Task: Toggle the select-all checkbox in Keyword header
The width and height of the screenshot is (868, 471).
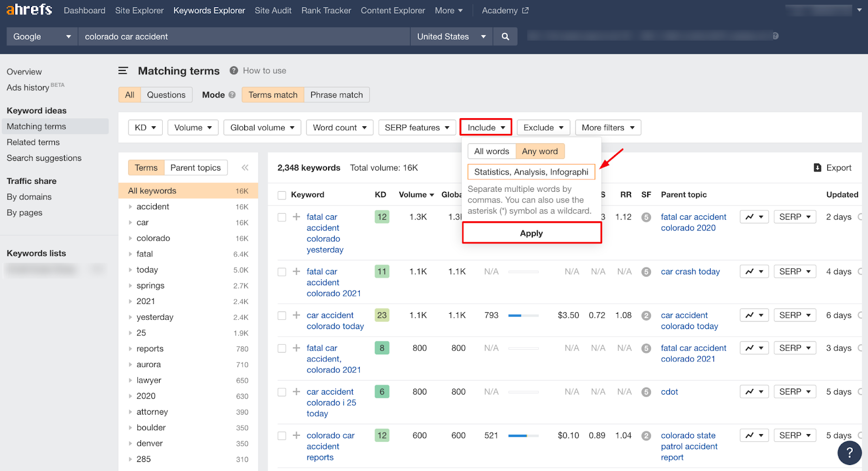Action: (282, 195)
